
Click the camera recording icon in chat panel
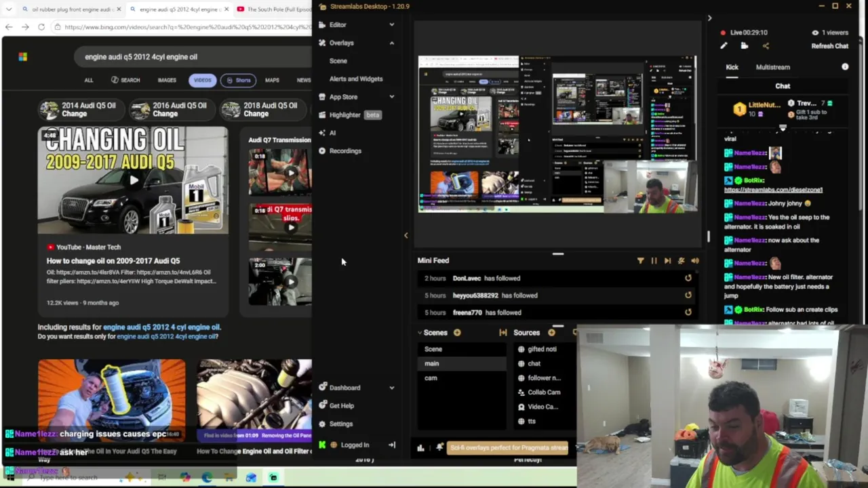point(745,46)
